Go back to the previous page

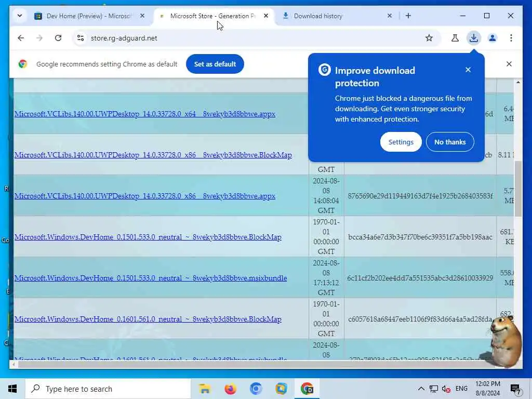tap(21, 38)
